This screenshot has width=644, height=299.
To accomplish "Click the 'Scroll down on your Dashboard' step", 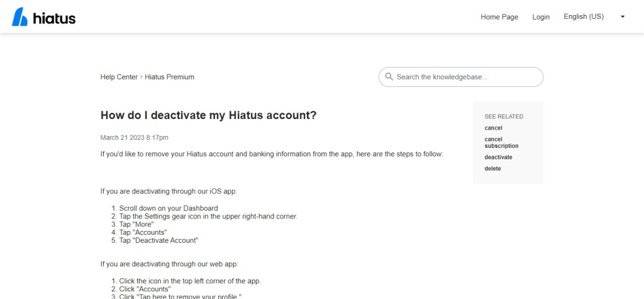I will tap(169, 208).
